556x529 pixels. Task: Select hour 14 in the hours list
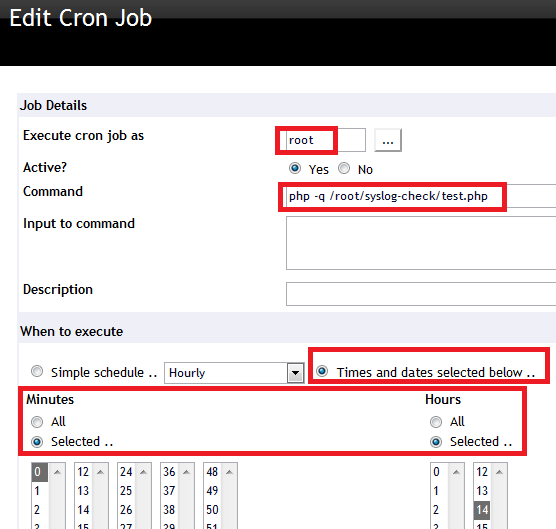[x=482, y=510]
